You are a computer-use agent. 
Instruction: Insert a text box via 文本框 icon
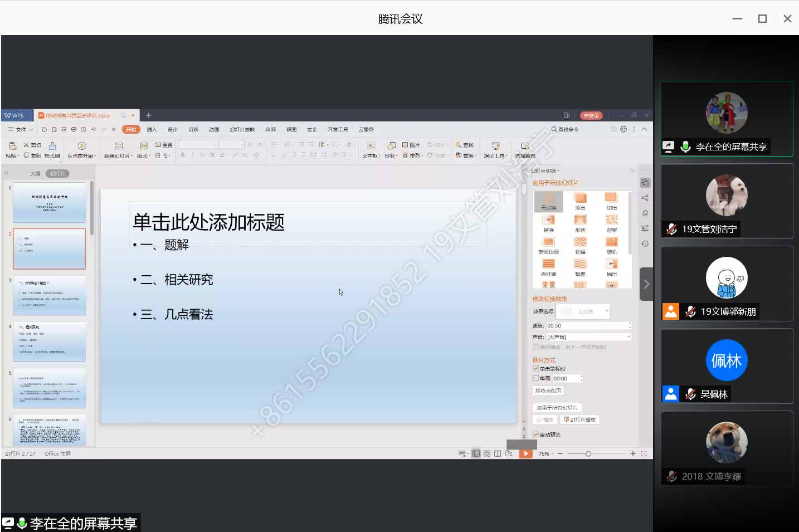click(371, 146)
